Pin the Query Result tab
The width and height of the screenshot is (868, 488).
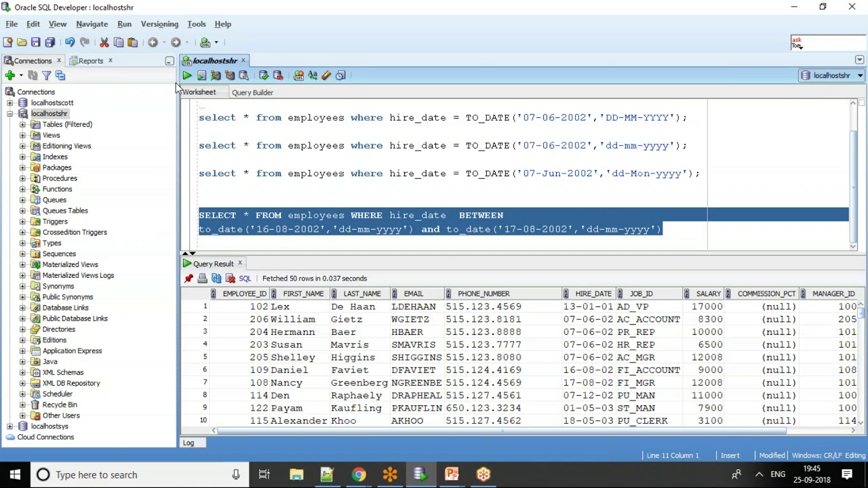point(189,279)
